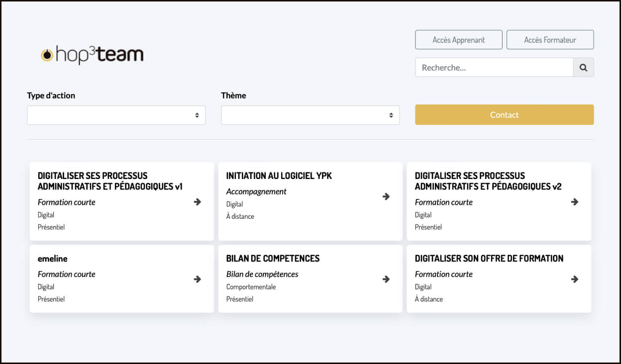Click arrow on PROCESSUS ADMINISTRATIFS v1 card

pos(197,201)
